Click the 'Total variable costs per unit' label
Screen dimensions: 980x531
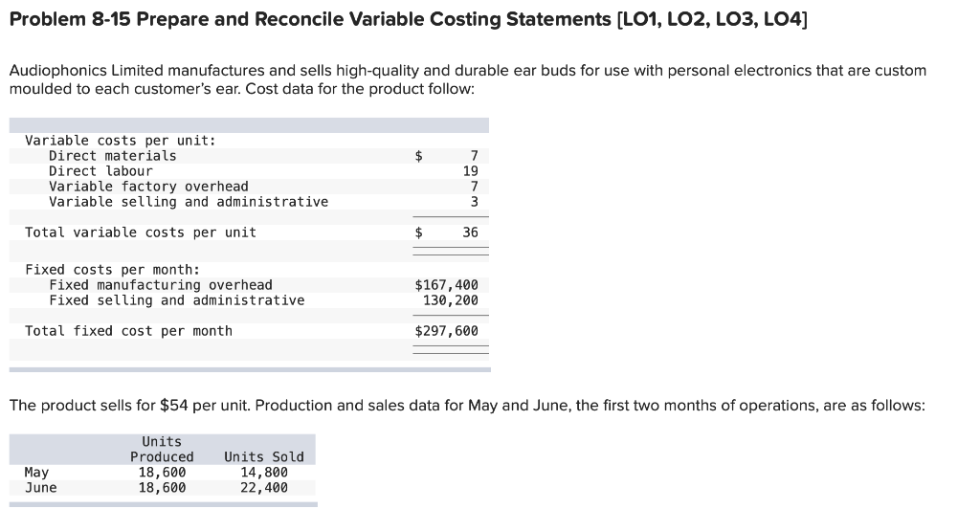[141, 232]
